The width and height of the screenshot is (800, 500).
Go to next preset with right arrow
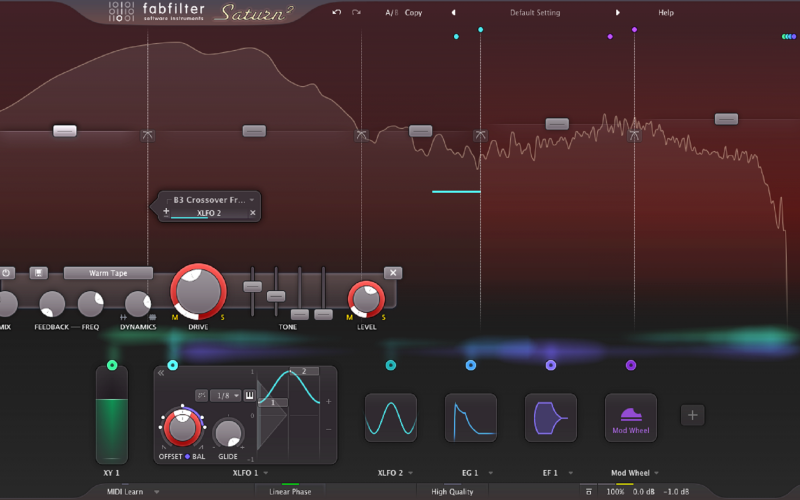617,13
